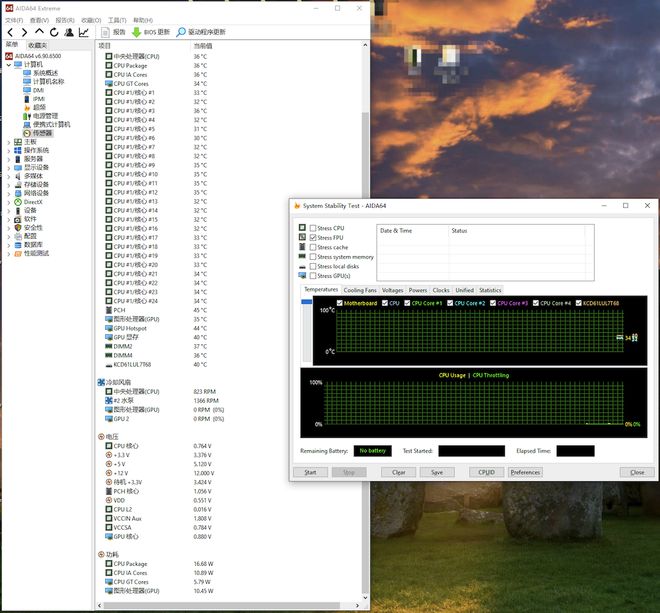The width and height of the screenshot is (660, 613).
Task: Click the power consumption section icon
Action: tap(101, 554)
